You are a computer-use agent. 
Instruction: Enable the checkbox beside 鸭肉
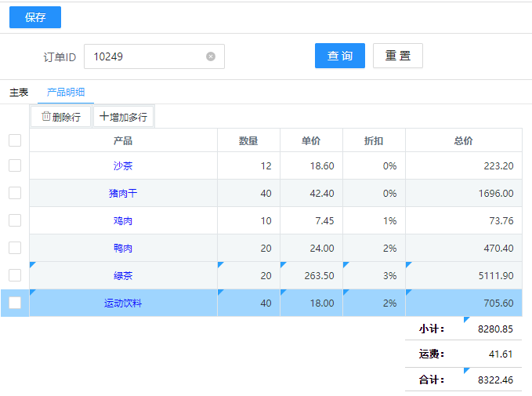coord(15,248)
